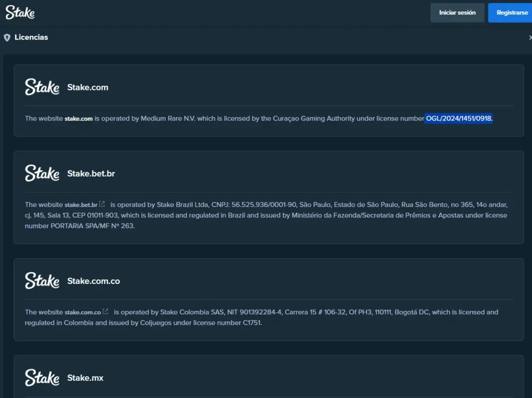Click the Stake.mx card heading
Screen dimensions: 532x398
click(x=85, y=378)
